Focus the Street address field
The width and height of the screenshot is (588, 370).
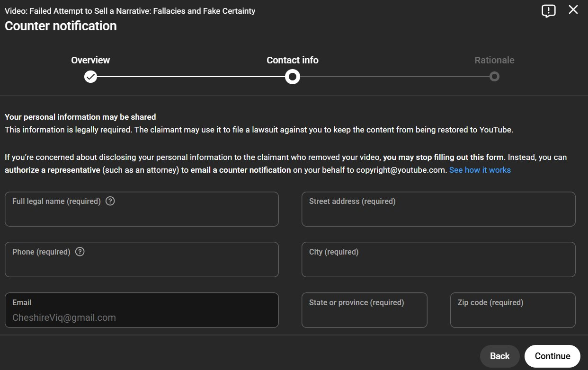(x=438, y=214)
